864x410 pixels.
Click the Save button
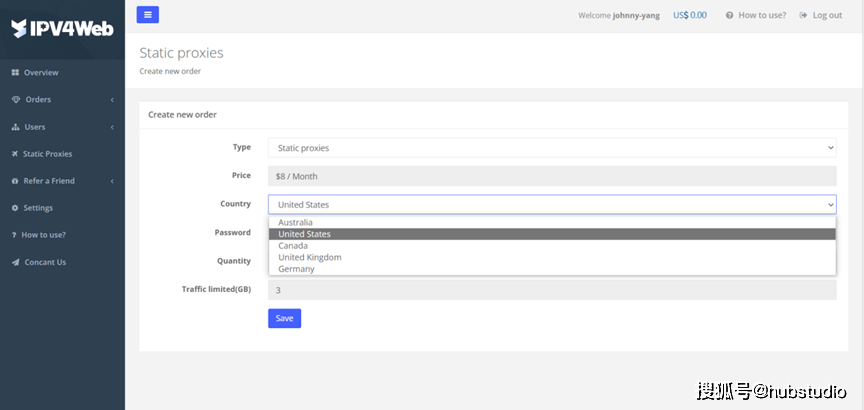point(284,318)
